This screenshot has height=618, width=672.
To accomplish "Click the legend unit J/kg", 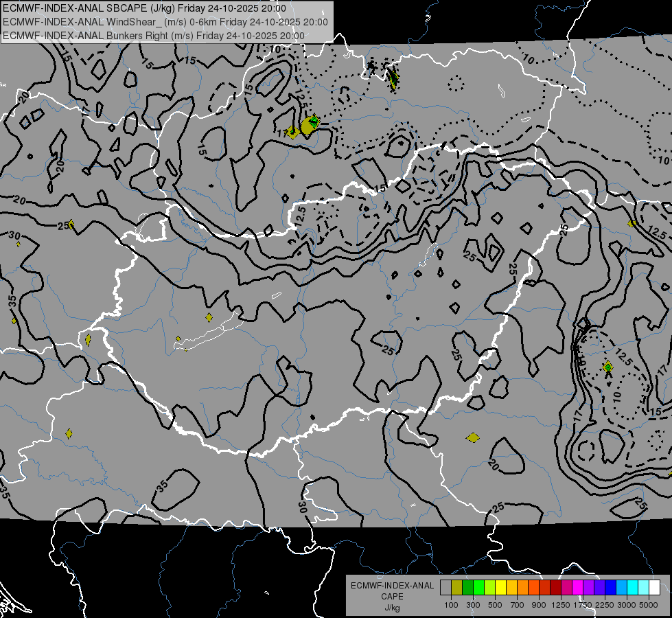I will pyautogui.click(x=392, y=608).
